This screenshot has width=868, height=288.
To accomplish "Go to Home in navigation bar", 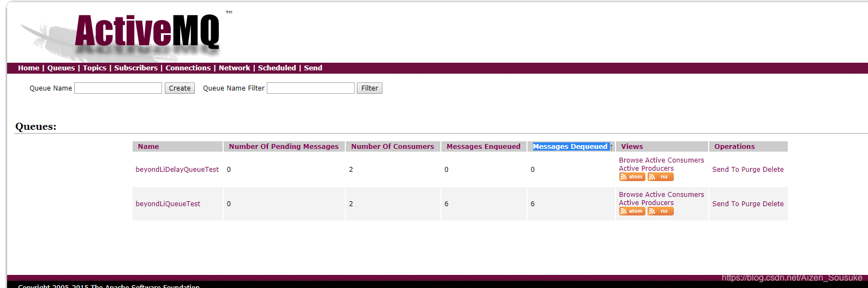I will click(28, 68).
